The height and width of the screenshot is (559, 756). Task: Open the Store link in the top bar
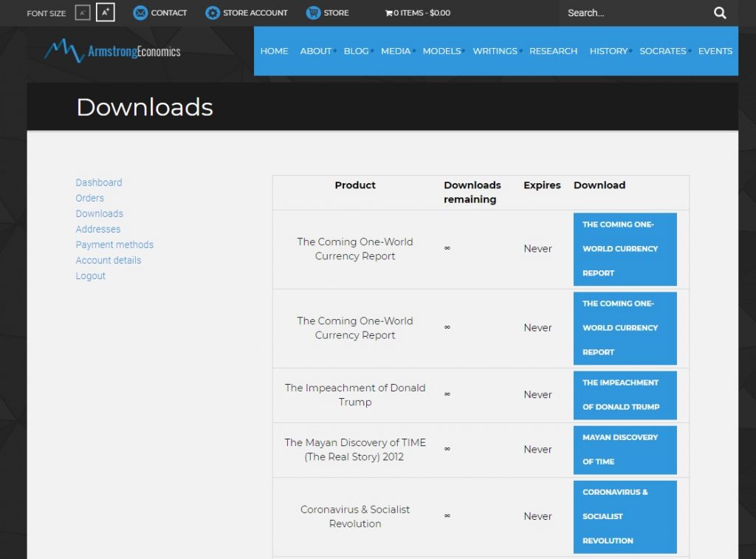[336, 13]
